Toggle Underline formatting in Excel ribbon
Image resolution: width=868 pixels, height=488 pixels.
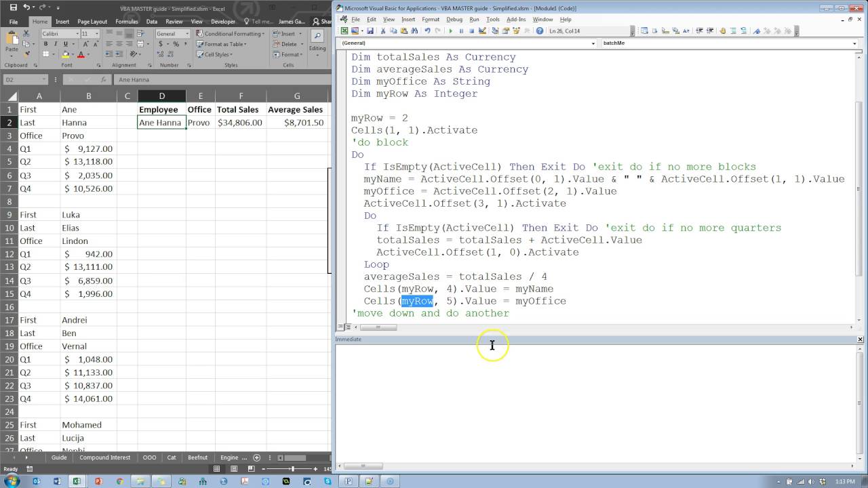click(x=64, y=44)
